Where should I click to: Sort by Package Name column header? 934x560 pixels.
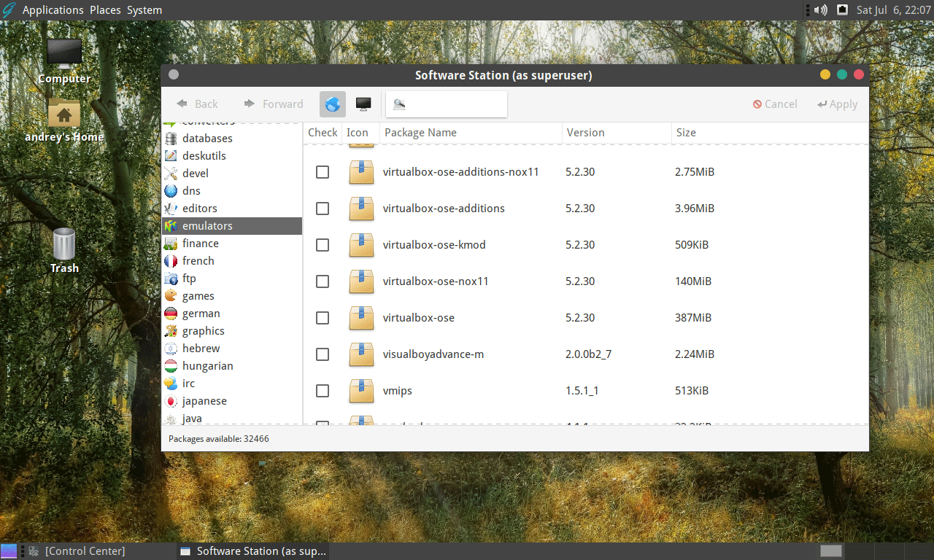click(420, 133)
